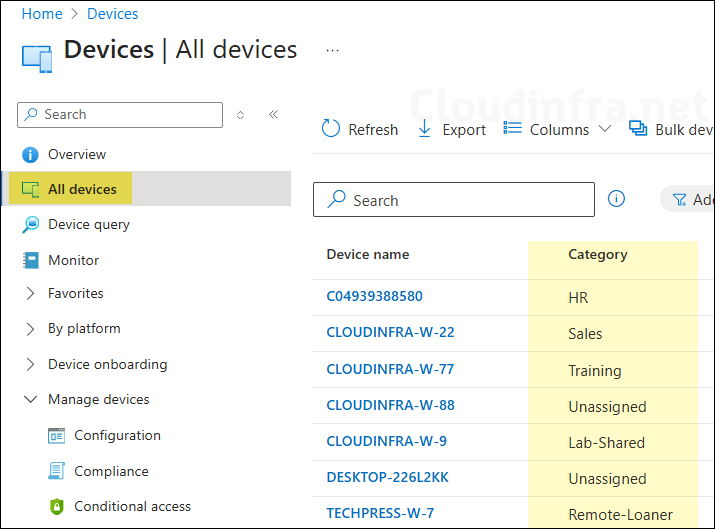Open device CLOUDINFRA-W-22 link
This screenshot has height=529, width=715.
point(390,333)
